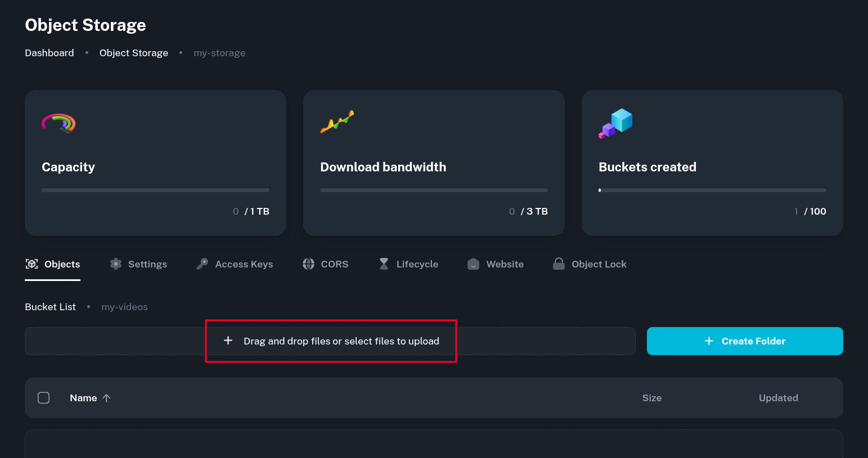The height and width of the screenshot is (458, 868).
Task: Click the CORS globe icon
Action: [x=308, y=264]
